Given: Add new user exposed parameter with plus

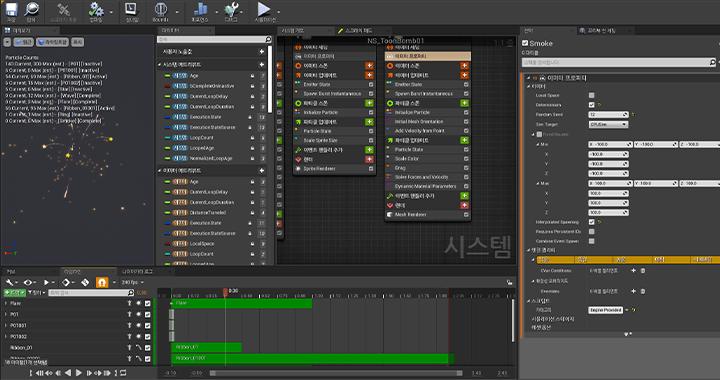Looking at the screenshot, I should pyautogui.click(x=262, y=52).
